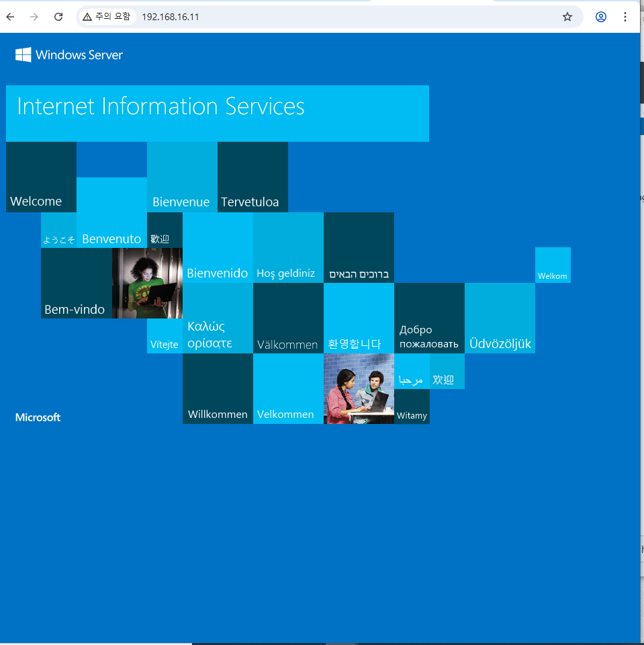Click the Willkommen tile
The height and width of the screenshot is (645, 644).
(x=218, y=389)
